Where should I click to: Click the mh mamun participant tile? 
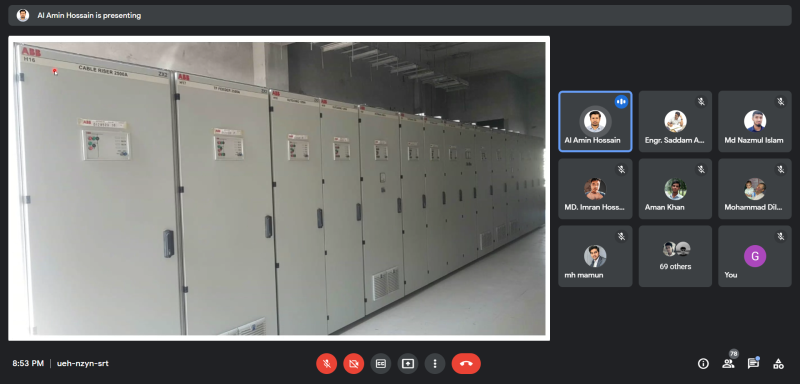pyautogui.click(x=595, y=256)
